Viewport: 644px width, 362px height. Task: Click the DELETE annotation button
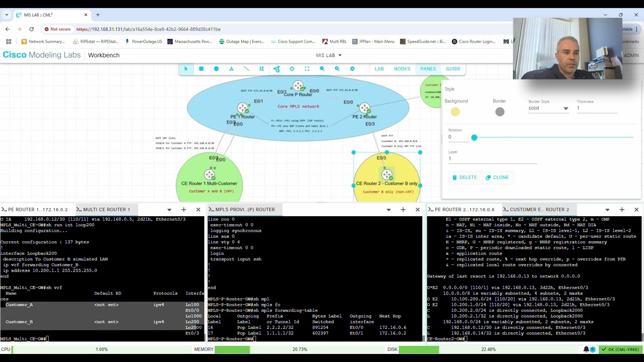coord(464,177)
